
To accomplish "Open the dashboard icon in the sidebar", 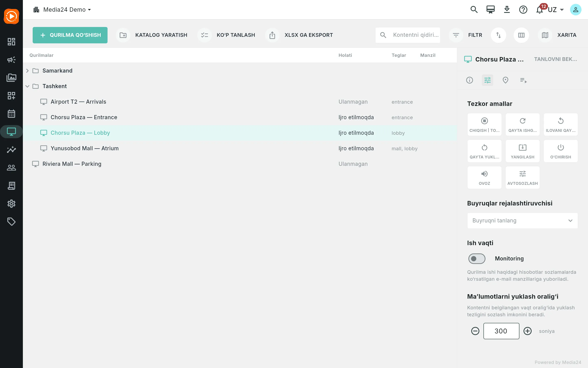I will pos(11,42).
